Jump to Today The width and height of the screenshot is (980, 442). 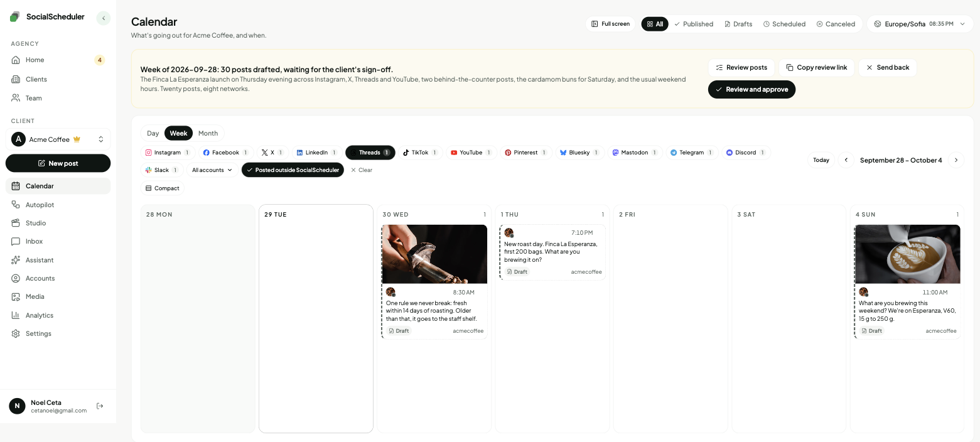click(821, 160)
